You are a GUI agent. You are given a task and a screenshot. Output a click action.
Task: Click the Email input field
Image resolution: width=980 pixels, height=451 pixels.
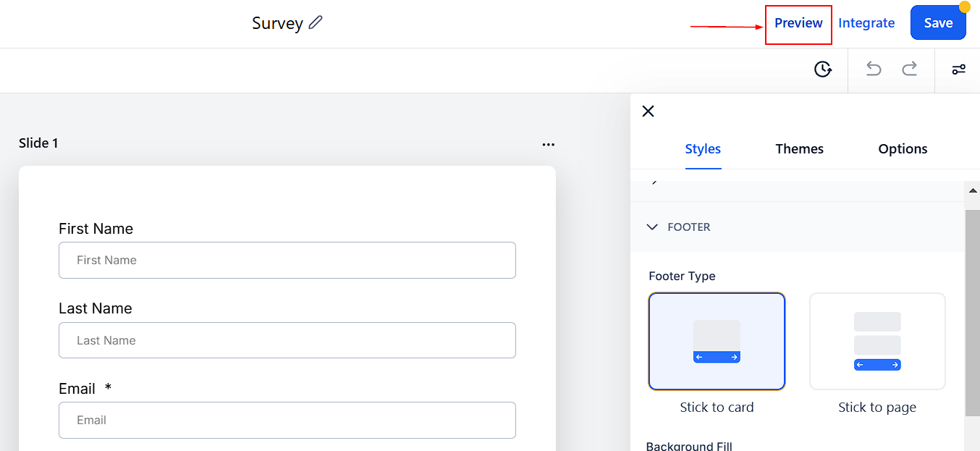[x=287, y=420]
